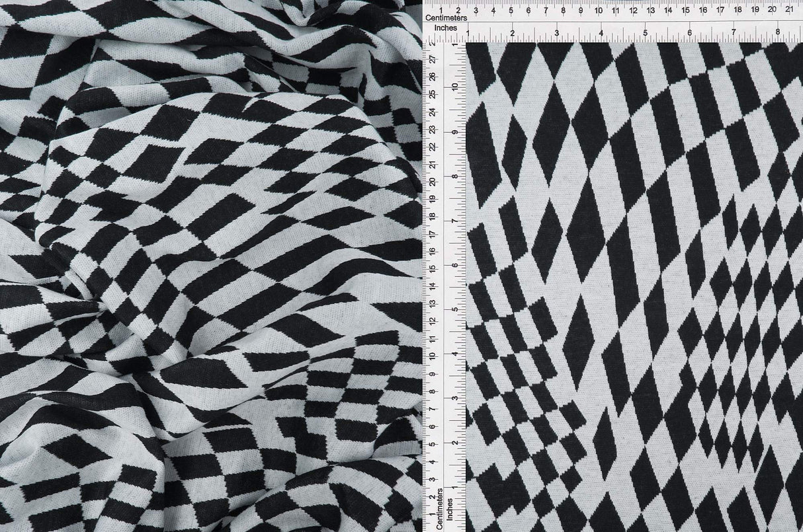
Task: Click the number 11 on horizontal centimeter ruler
Action: pyautogui.click(x=616, y=11)
